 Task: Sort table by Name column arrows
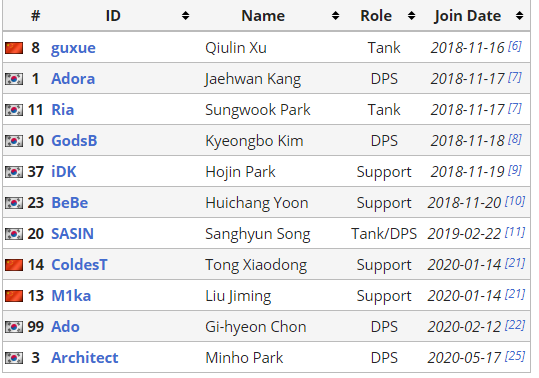tap(336, 16)
